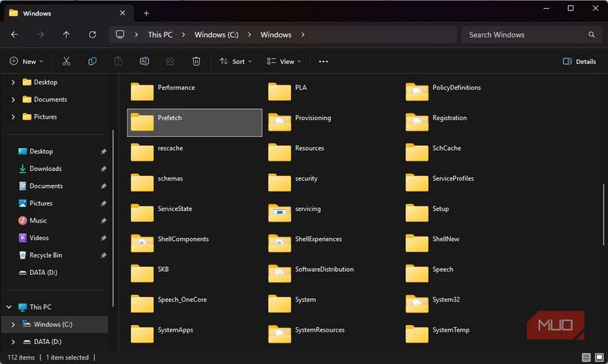The image size is (608, 364).
Task: Add a new tab with plus button
Action: [146, 13]
